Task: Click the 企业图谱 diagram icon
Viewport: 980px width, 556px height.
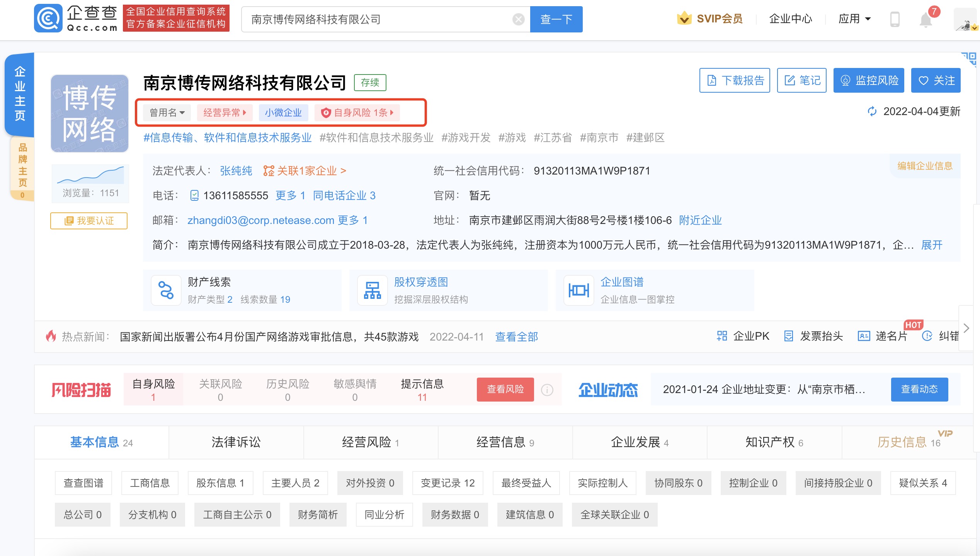Action: (578, 290)
